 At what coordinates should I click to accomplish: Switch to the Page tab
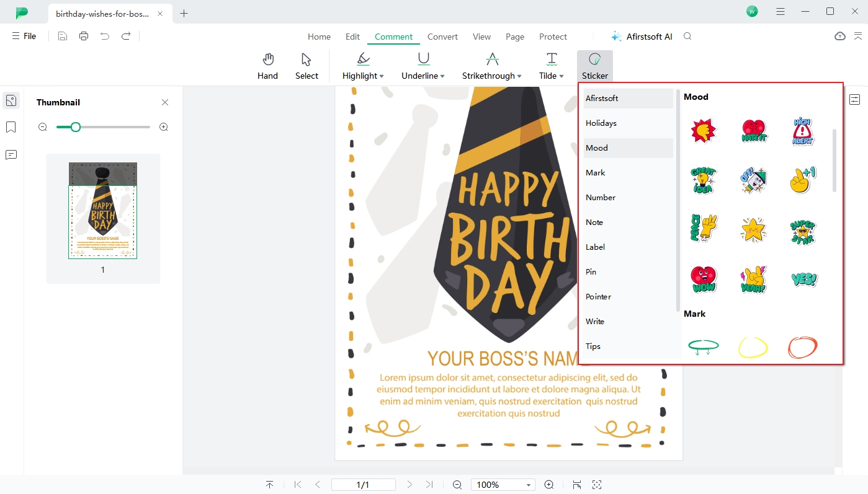(515, 37)
